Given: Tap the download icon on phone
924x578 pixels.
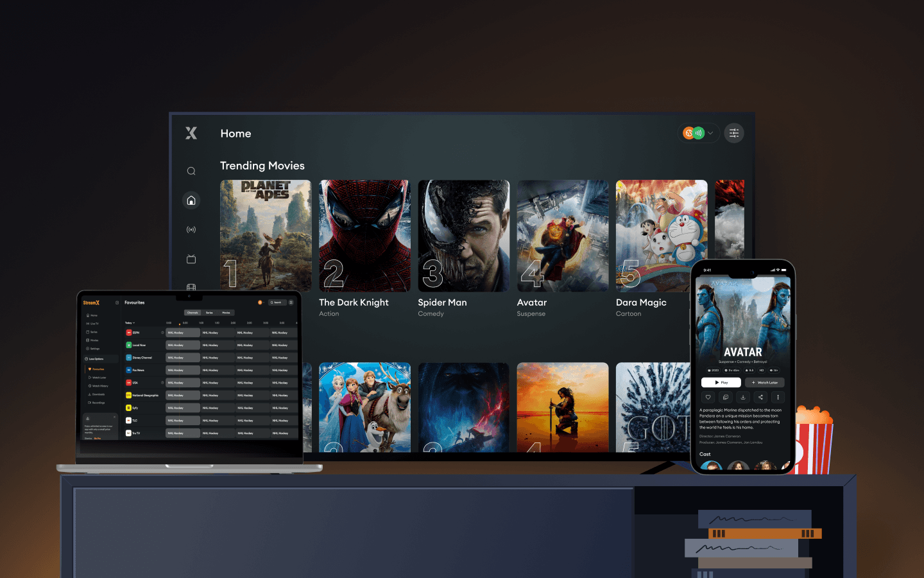Looking at the screenshot, I should [743, 397].
